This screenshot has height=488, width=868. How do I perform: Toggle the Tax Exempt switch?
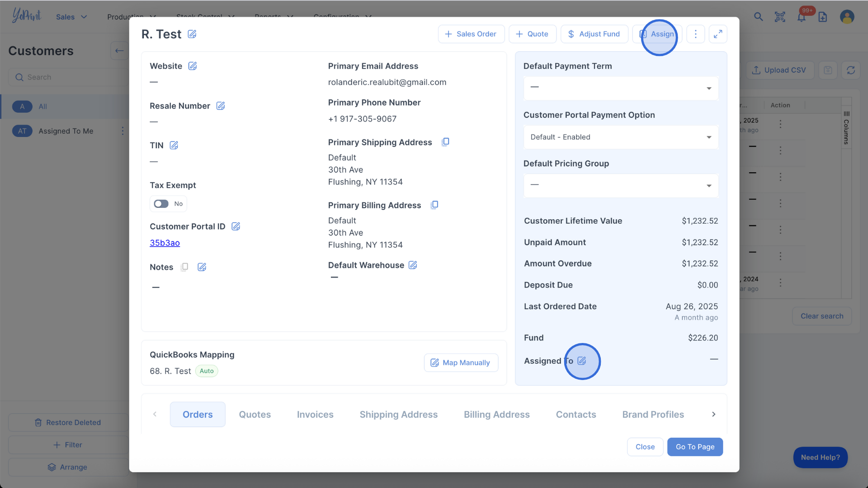(161, 204)
